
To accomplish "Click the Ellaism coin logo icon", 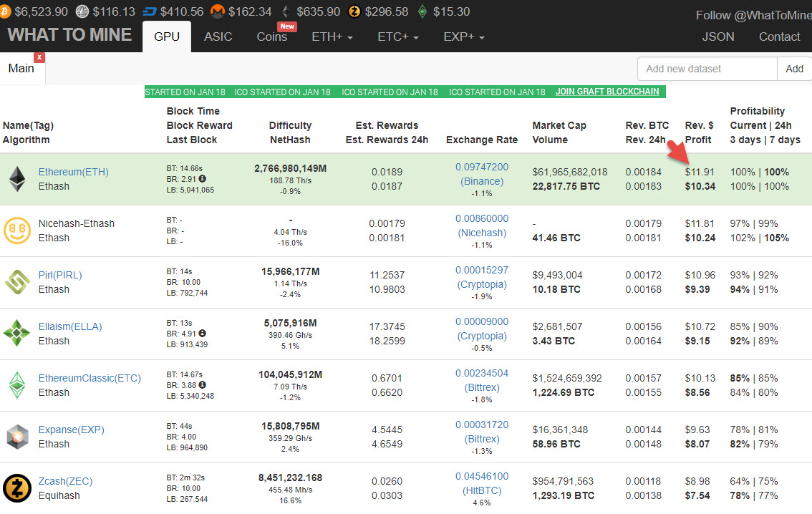I will click(x=16, y=334).
